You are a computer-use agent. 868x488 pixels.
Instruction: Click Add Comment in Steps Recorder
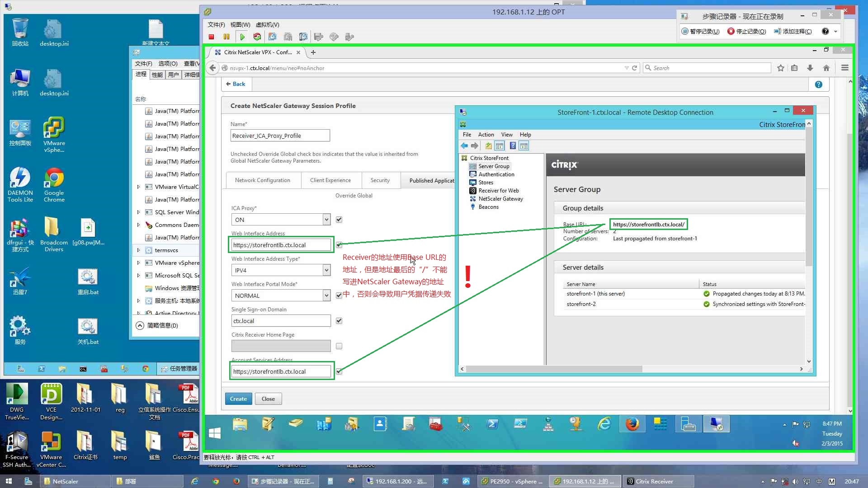pos(793,31)
